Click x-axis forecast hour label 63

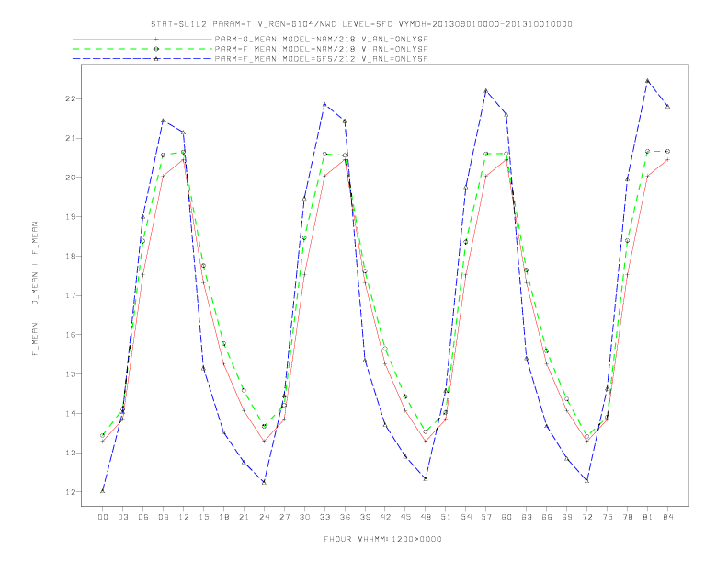(527, 517)
